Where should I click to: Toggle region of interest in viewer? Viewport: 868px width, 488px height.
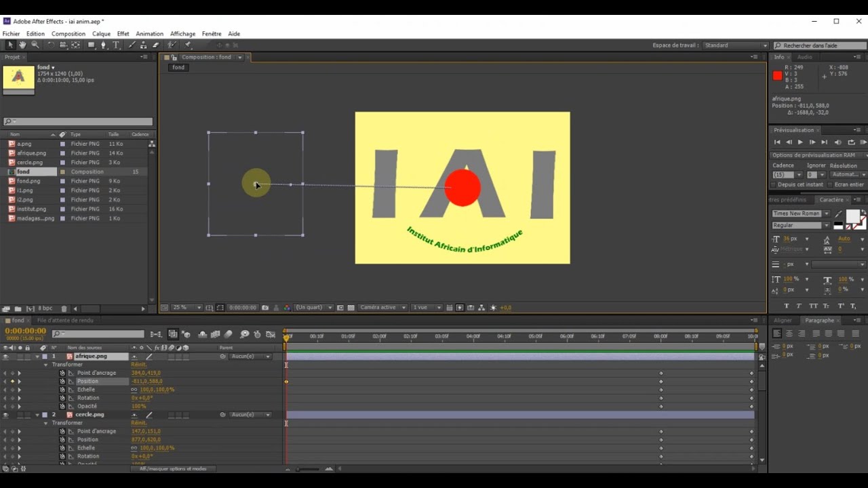pos(340,308)
